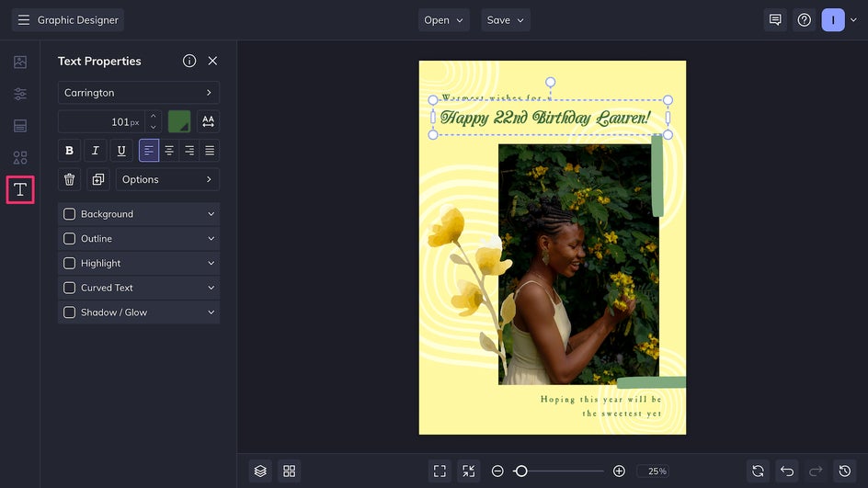868x488 pixels.
Task: Expand the Highlight section chevron
Action: click(211, 264)
